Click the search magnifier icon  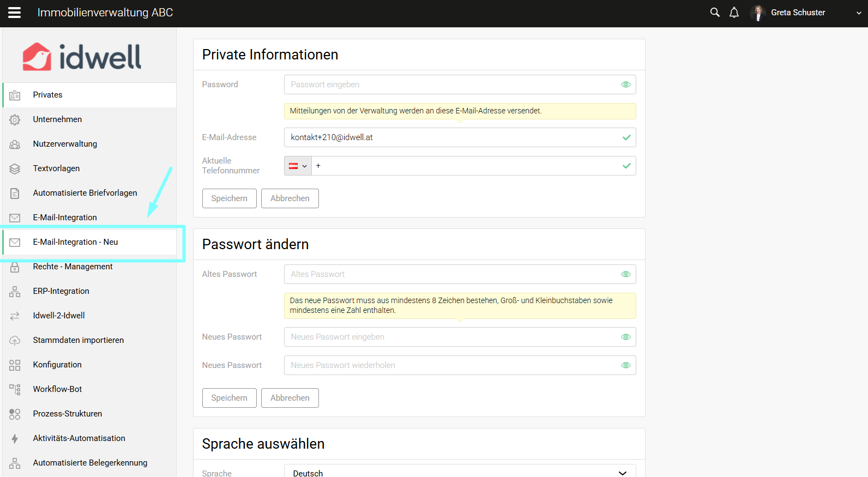(x=714, y=13)
